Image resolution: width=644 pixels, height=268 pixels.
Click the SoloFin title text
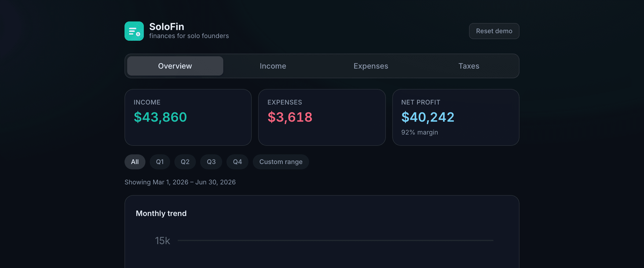[167, 27]
